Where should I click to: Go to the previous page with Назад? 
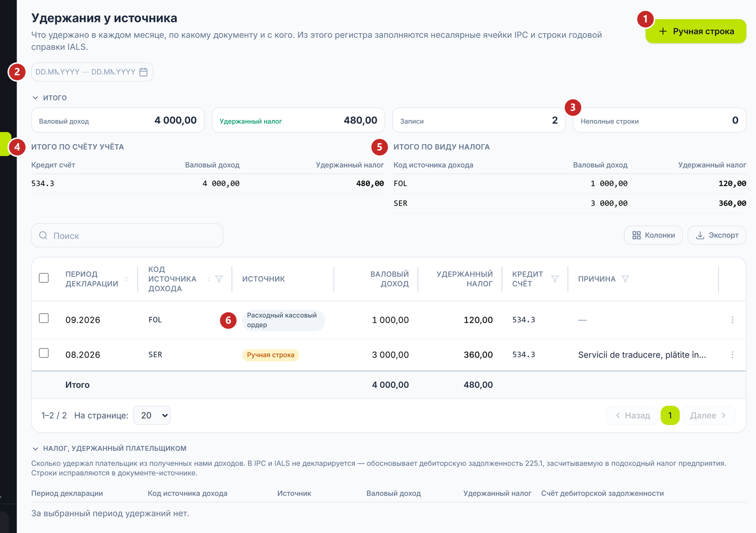coord(632,416)
